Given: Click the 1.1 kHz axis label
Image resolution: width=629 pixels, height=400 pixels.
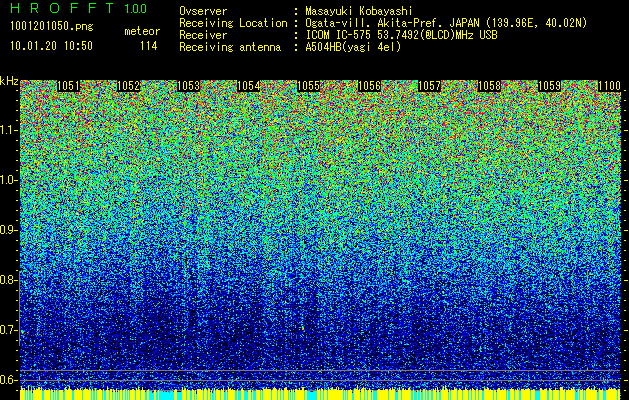Looking at the screenshot, I should pyautogui.click(x=9, y=130).
